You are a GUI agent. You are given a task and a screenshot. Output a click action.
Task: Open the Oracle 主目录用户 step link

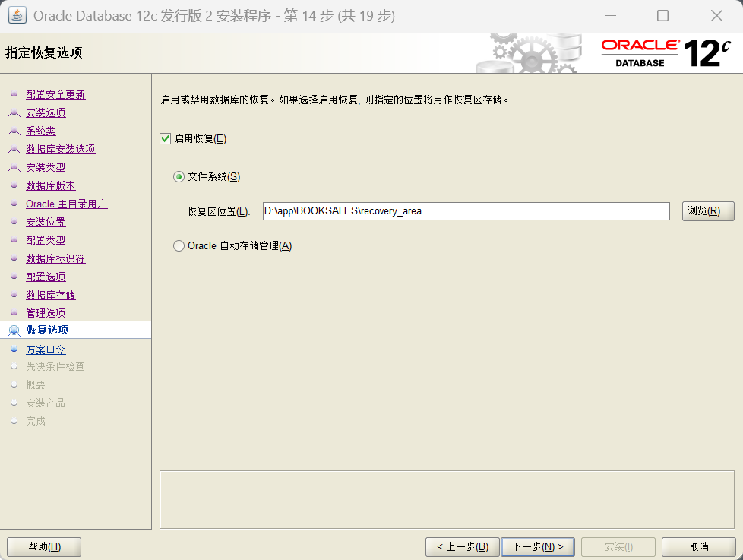[67, 204]
